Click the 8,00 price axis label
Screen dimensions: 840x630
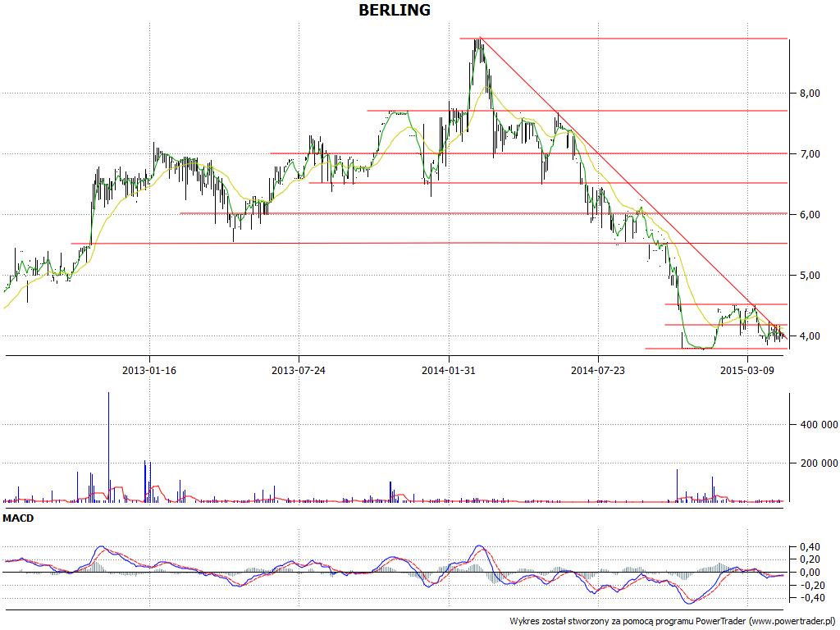(x=810, y=94)
